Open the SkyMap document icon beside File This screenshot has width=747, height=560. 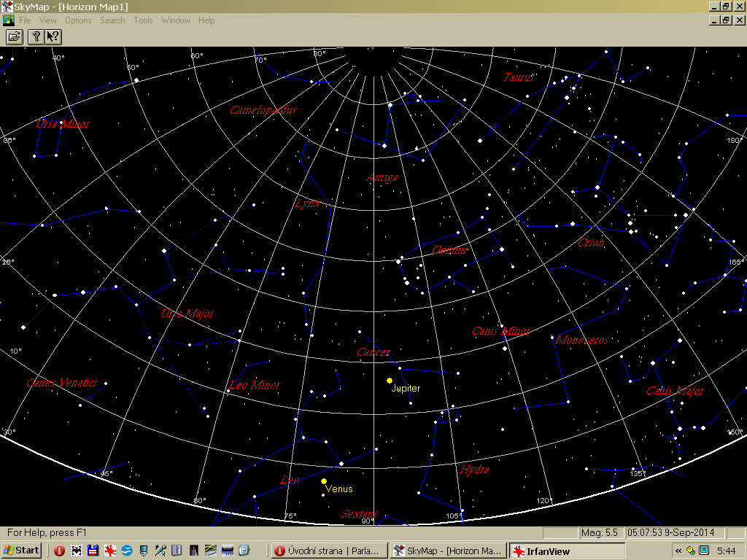(8, 20)
